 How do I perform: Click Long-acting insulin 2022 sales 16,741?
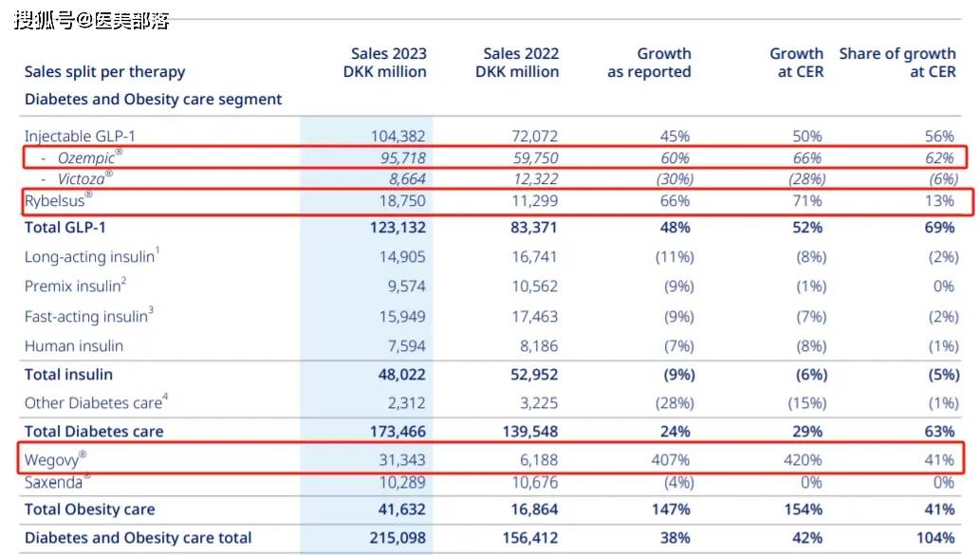[x=534, y=257]
